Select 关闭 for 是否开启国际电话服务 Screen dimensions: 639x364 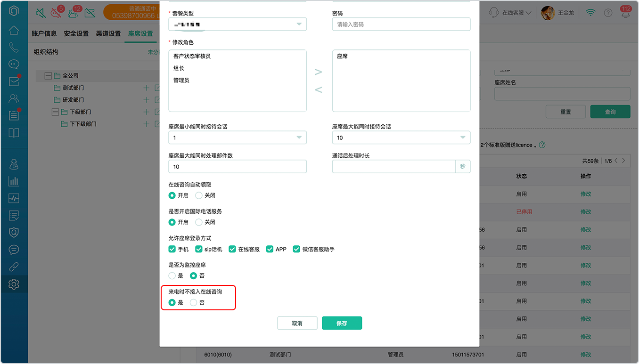pos(199,222)
